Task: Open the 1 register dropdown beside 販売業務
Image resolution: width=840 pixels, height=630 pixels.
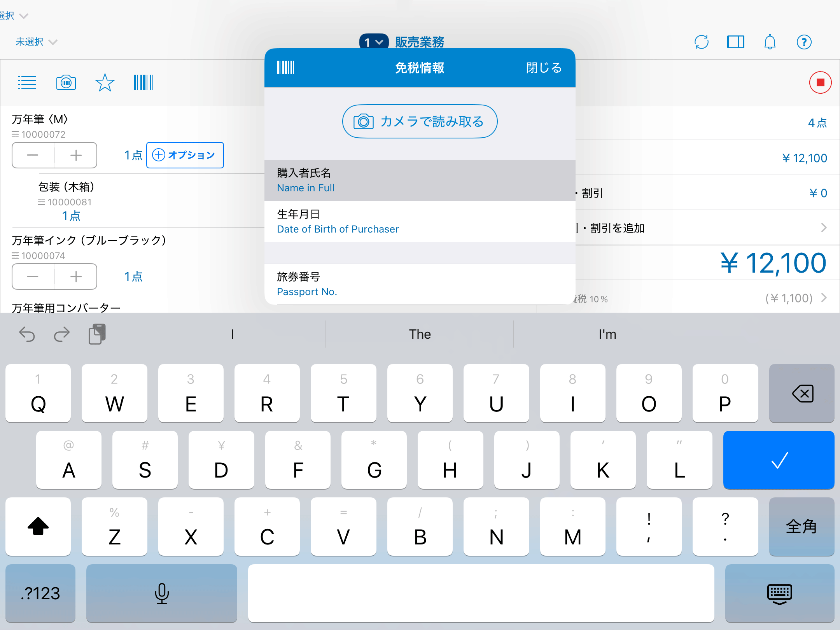Action: pyautogui.click(x=374, y=42)
